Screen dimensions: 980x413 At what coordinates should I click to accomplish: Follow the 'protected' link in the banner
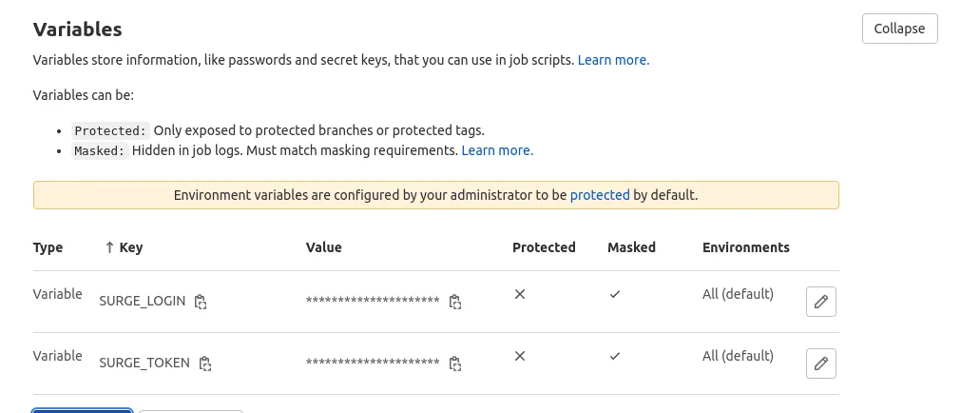click(x=600, y=195)
